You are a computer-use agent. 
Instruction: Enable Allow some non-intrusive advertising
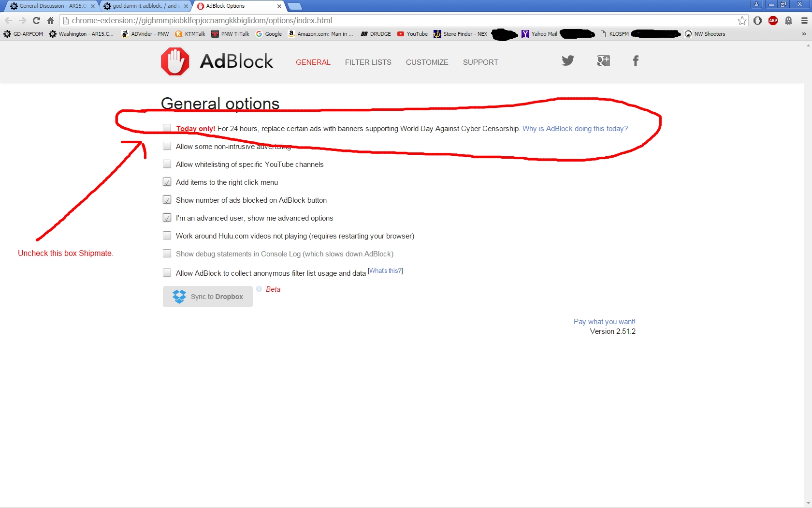point(167,146)
